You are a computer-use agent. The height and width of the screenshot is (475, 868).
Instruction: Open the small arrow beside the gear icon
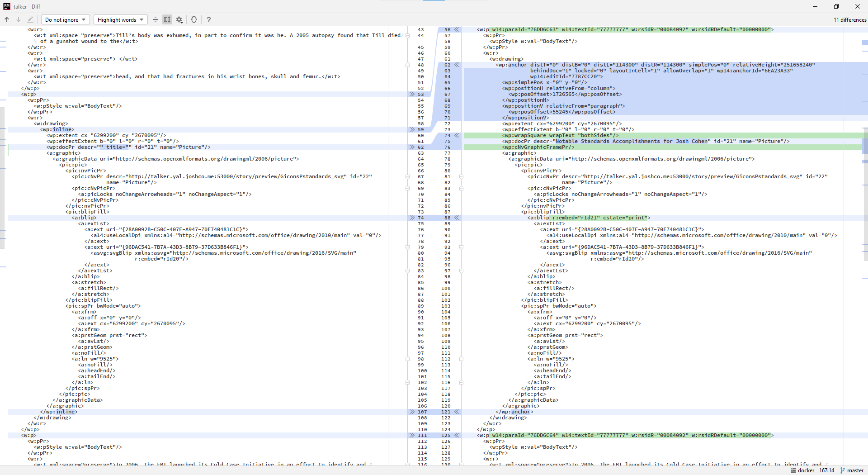point(183,22)
